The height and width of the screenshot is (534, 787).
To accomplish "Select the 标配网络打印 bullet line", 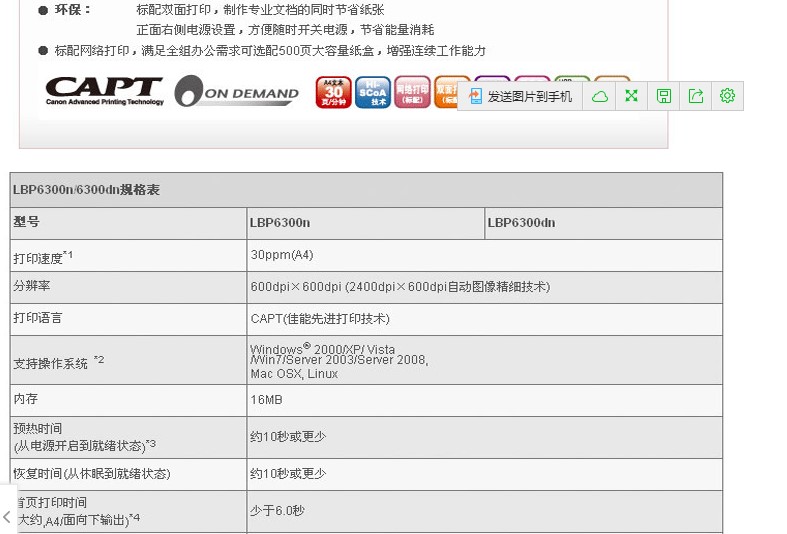I will [x=270, y=51].
